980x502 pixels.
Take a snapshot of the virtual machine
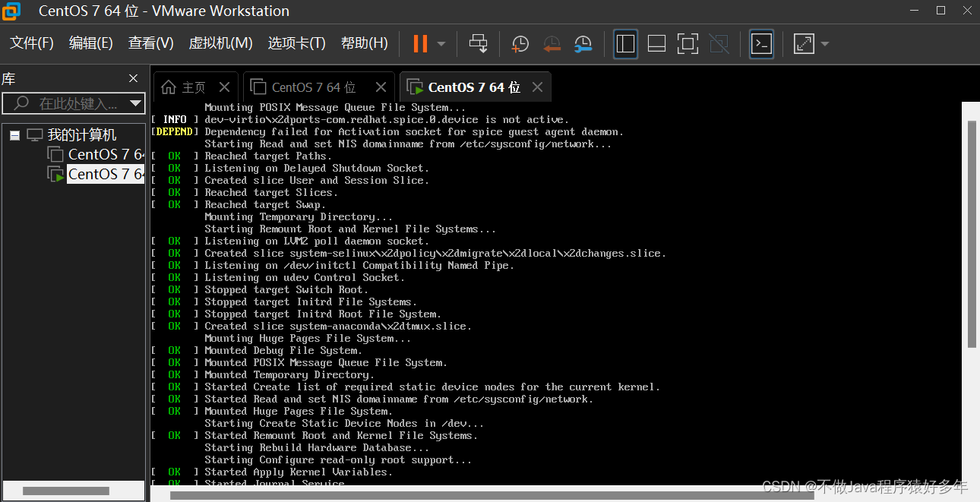point(520,44)
